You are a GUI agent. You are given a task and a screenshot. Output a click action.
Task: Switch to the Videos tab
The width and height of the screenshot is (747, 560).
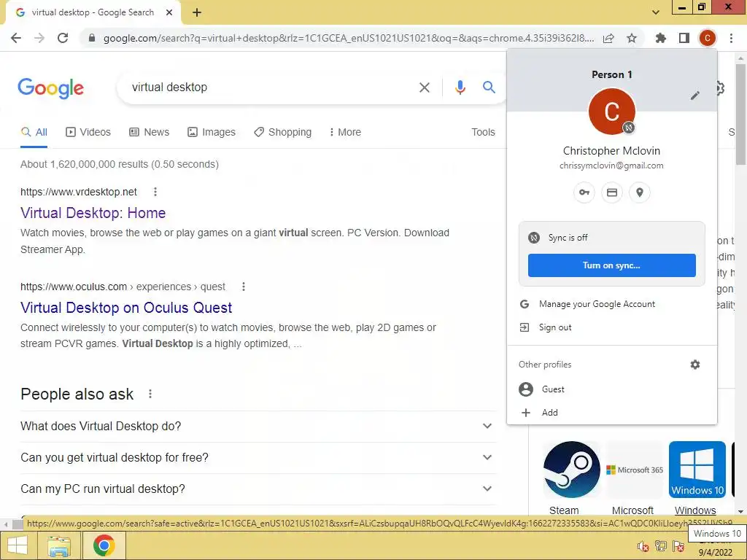tap(88, 133)
